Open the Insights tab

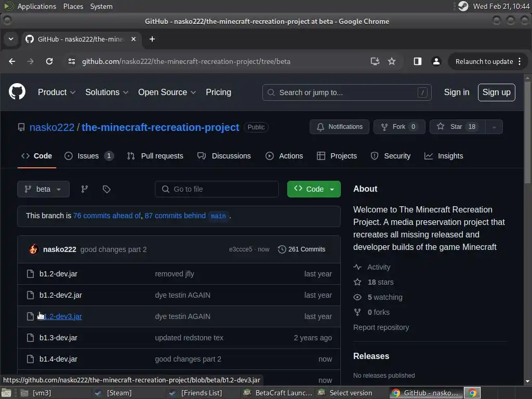[444, 156]
